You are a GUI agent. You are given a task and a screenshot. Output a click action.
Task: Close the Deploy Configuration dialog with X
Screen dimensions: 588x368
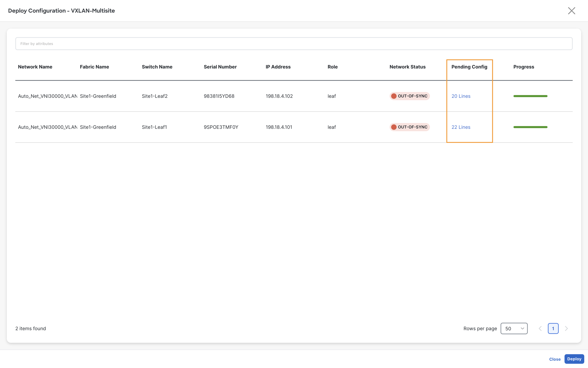pos(571,11)
